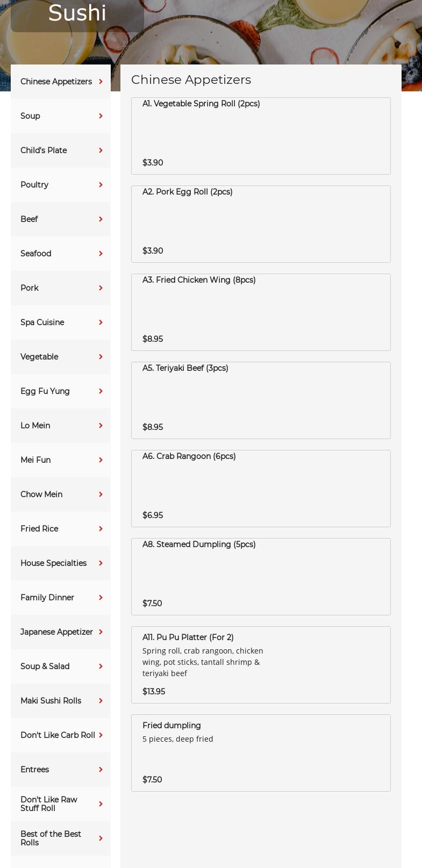Add A6 Crab Rangoon (6pcs) item

pos(261,489)
